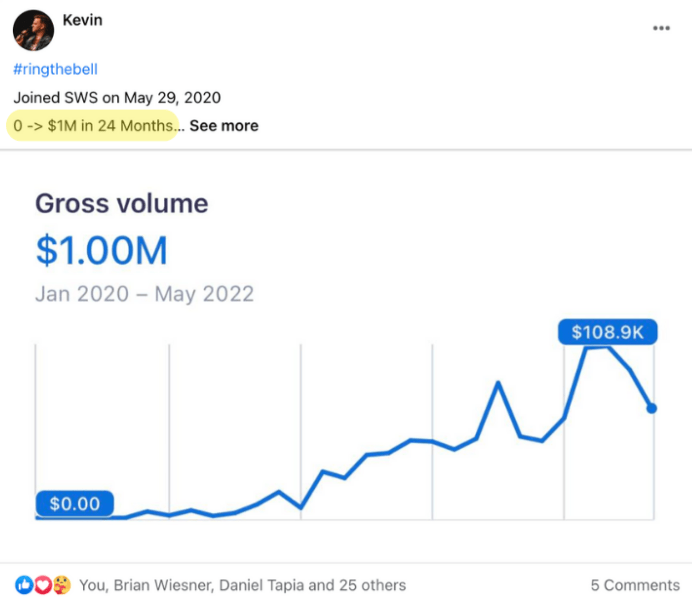Viewport: 692px width, 616px height.
Task: Click the highlighted 0 -> $1M text
Action: click(x=93, y=126)
